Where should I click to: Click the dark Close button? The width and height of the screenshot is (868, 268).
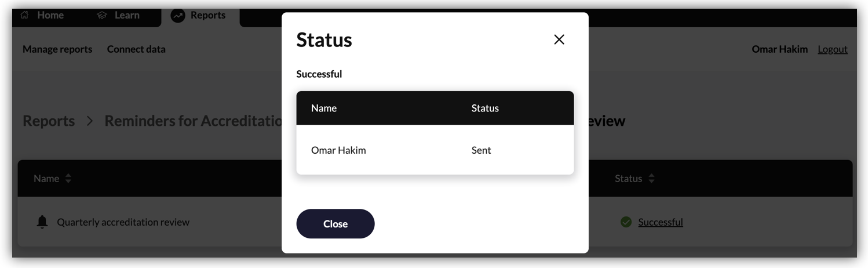(335, 223)
